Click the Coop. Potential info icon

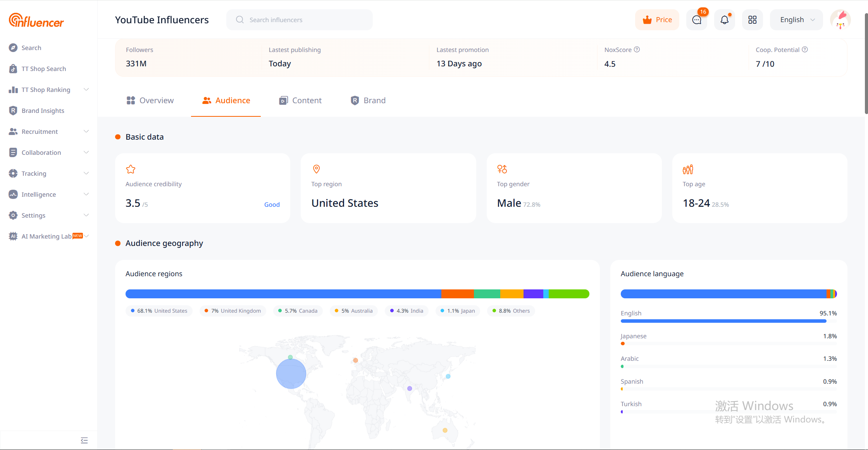tap(805, 50)
